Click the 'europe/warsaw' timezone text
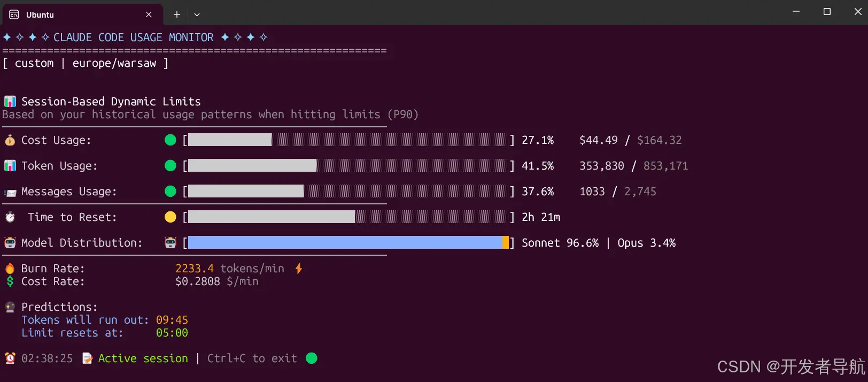The height and width of the screenshot is (382, 868). (x=114, y=63)
